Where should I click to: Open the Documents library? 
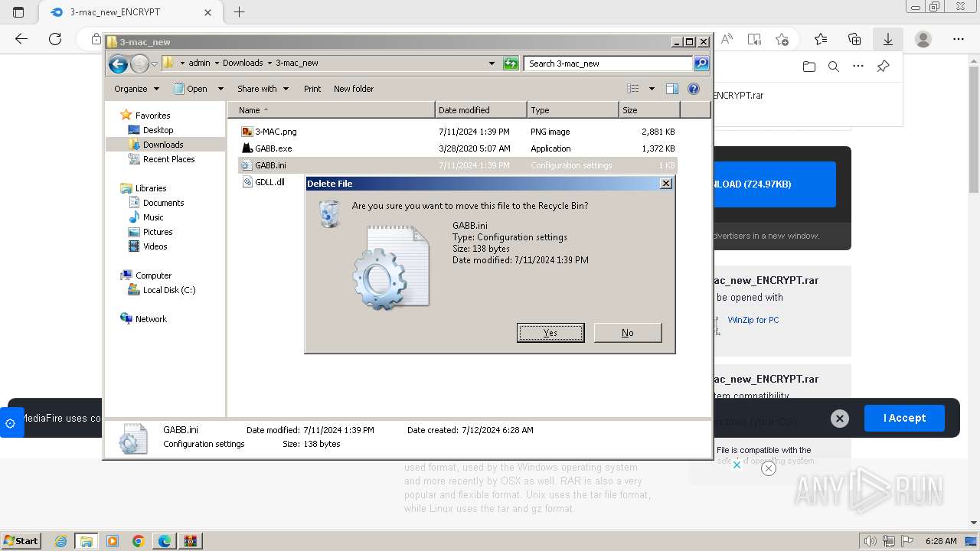(163, 203)
